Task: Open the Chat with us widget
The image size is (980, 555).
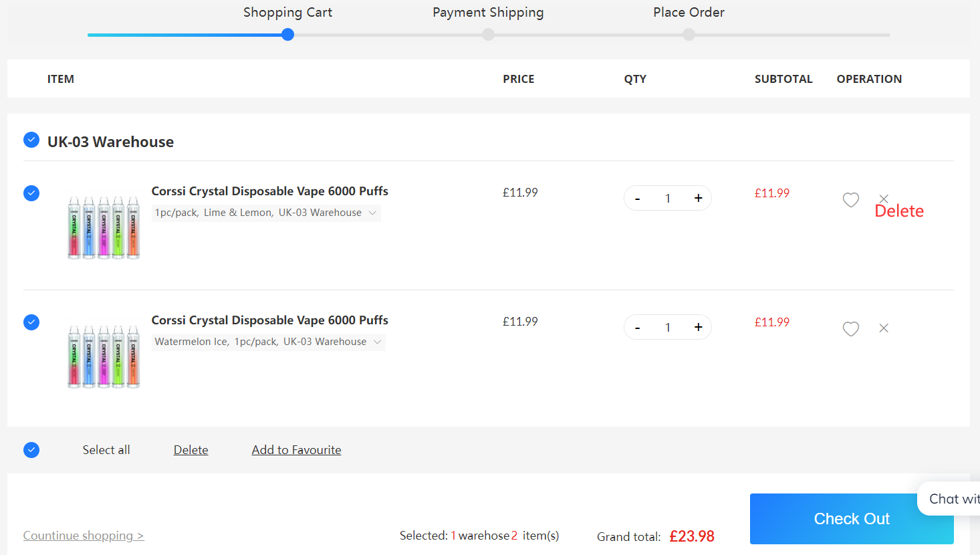Action: click(949, 499)
